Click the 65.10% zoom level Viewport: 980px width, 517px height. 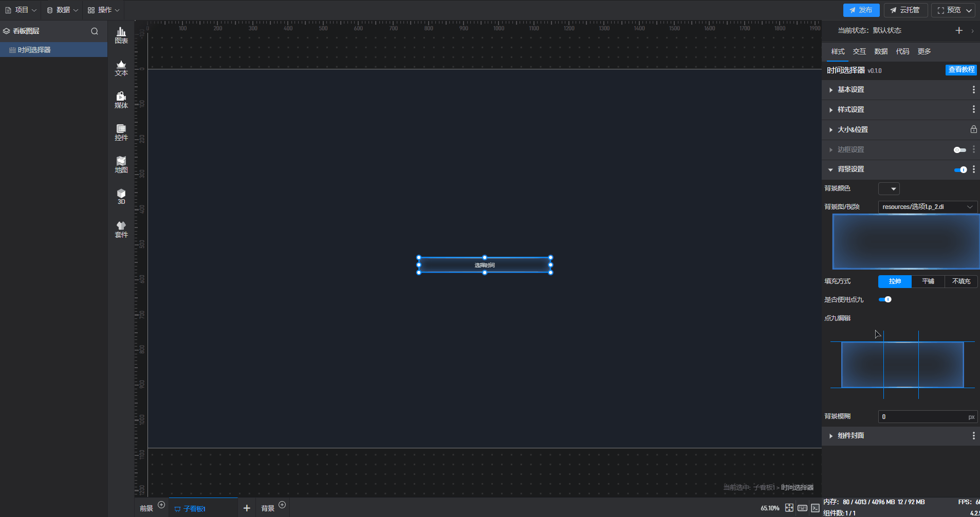770,508
